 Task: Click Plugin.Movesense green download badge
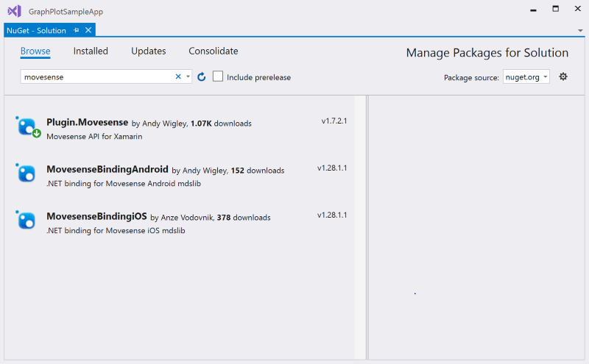click(x=36, y=133)
